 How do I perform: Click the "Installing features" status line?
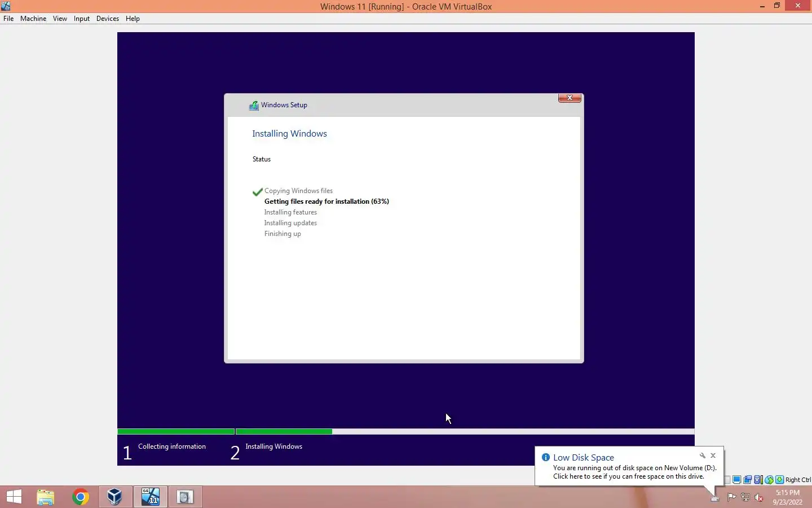coord(290,212)
